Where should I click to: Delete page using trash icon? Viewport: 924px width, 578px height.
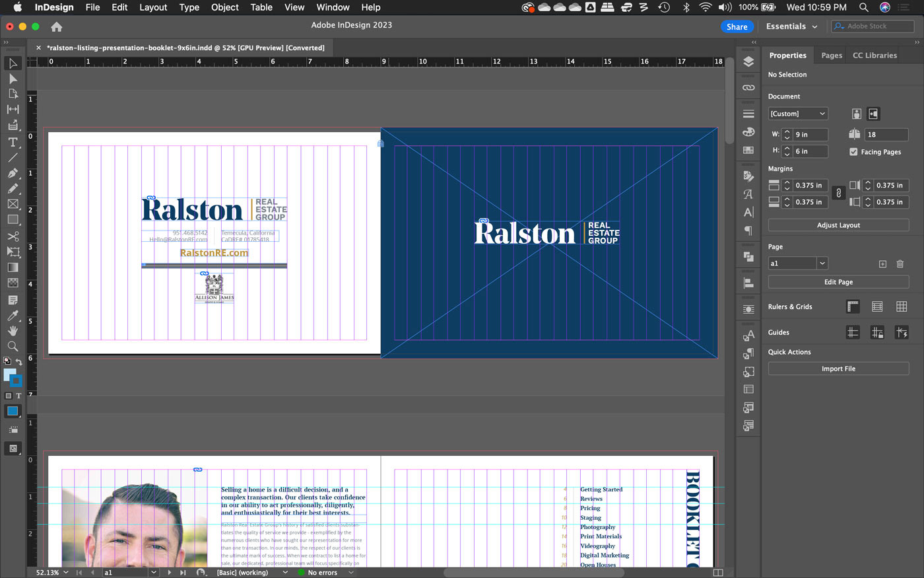click(900, 264)
